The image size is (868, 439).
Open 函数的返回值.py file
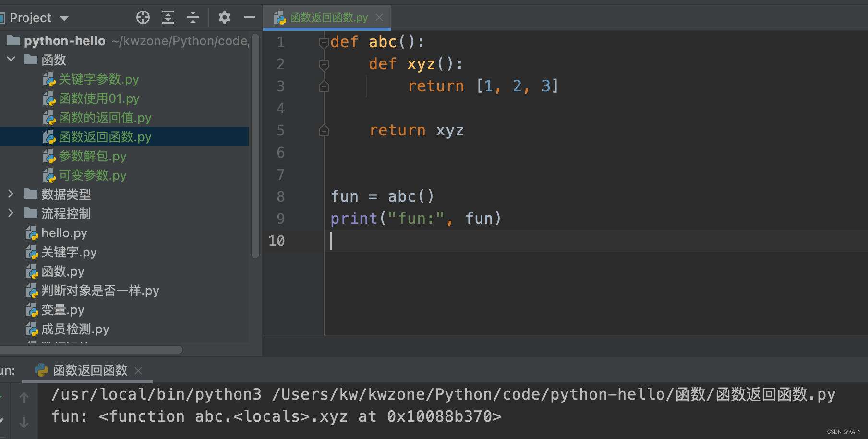click(x=105, y=118)
